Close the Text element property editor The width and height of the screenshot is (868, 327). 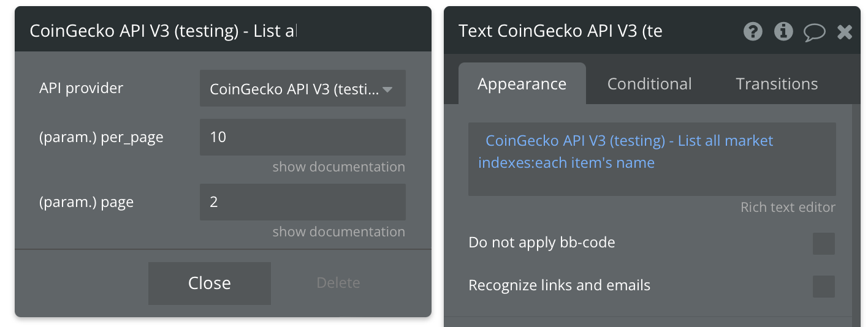(845, 32)
